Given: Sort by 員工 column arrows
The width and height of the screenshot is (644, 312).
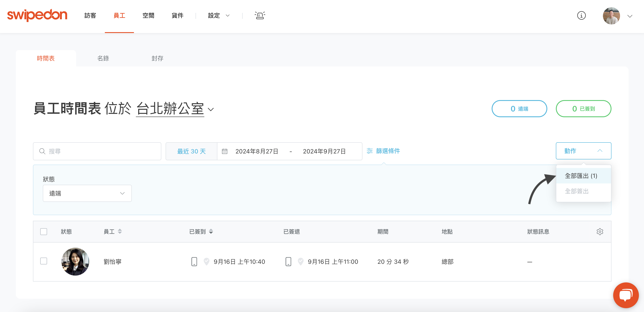Looking at the screenshot, I should [x=120, y=232].
